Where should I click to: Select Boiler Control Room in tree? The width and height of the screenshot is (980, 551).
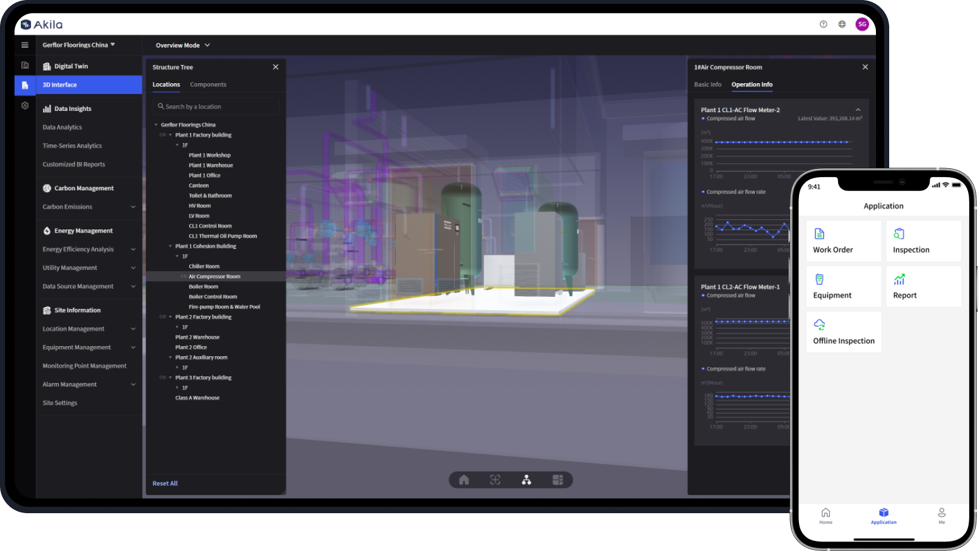tap(213, 297)
